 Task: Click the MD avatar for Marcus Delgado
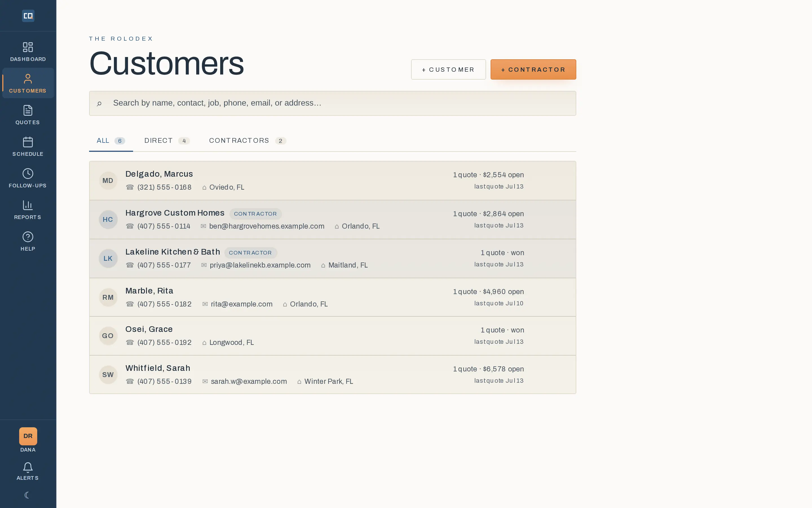click(108, 181)
